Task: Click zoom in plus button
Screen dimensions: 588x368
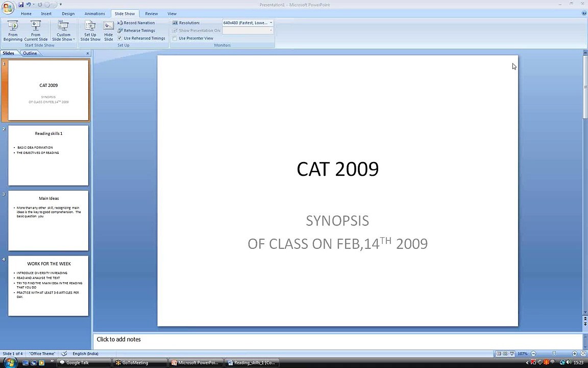Action: point(575,354)
